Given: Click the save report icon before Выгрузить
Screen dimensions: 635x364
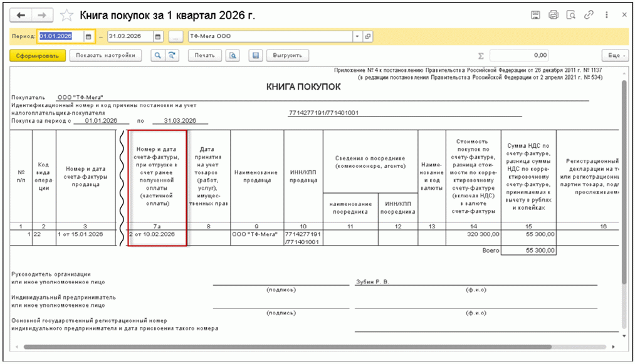Looking at the screenshot, I should coord(255,55).
